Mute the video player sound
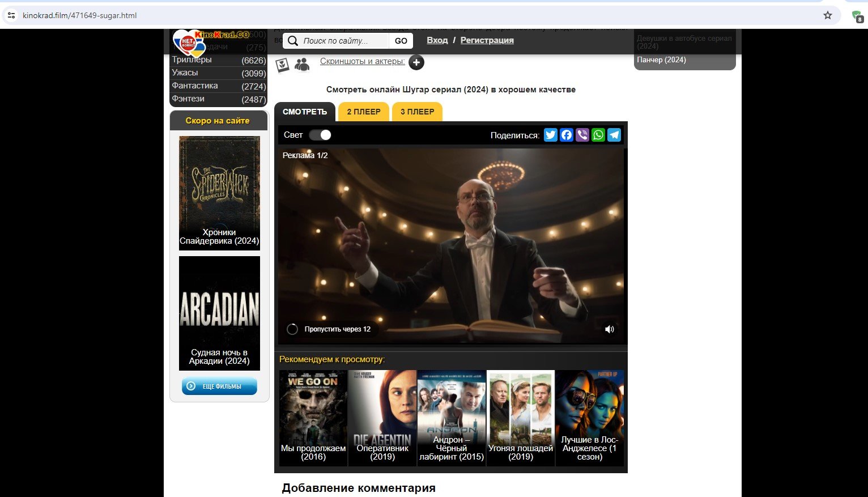This screenshot has width=868, height=497. (609, 329)
